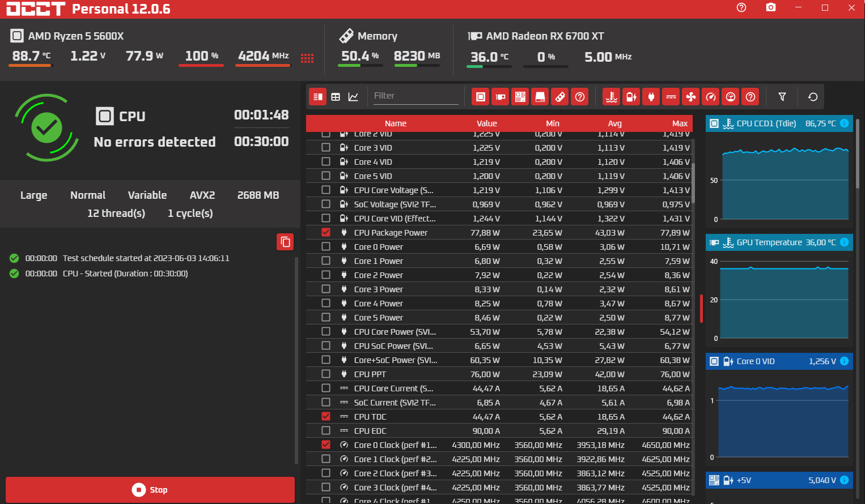Viewport: 865px width, 504px height.
Task: Uncheck the Core 0 Clock checkbox
Action: (326, 445)
